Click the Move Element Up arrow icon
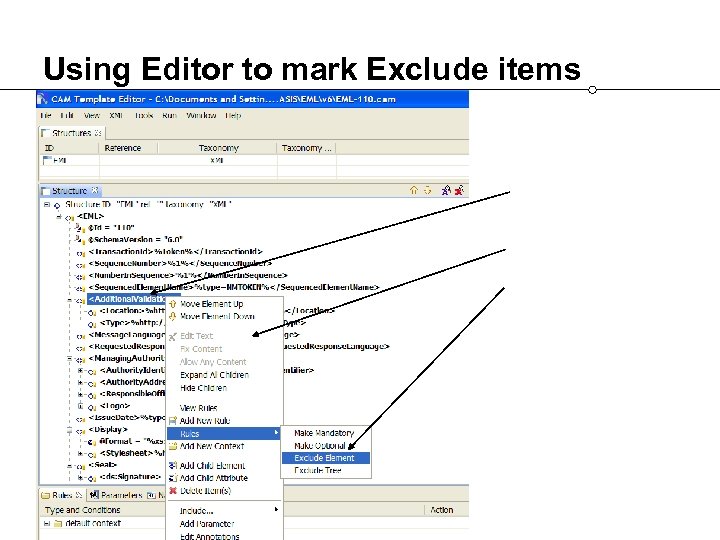The width and height of the screenshot is (720, 540). 173,304
